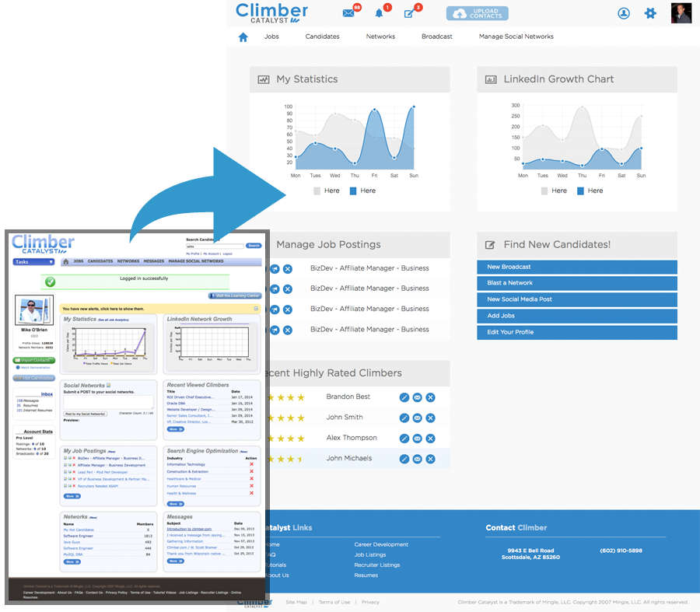
Task: Open the user account profile icon
Action: coord(623,13)
